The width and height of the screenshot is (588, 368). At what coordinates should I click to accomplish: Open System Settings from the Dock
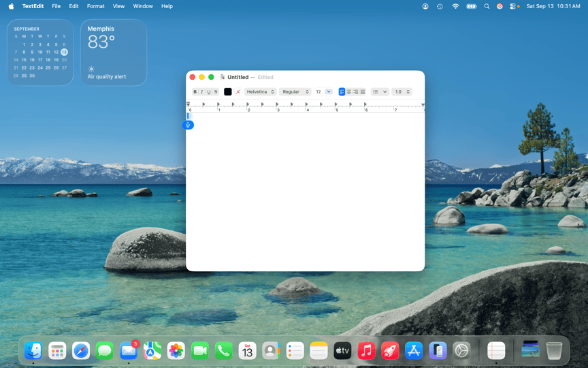pyautogui.click(x=461, y=351)
